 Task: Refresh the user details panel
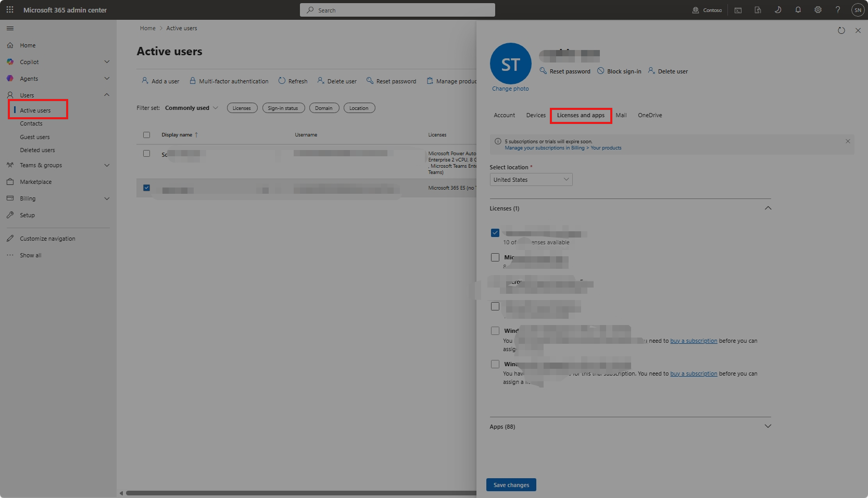click(x=841, y=31)
